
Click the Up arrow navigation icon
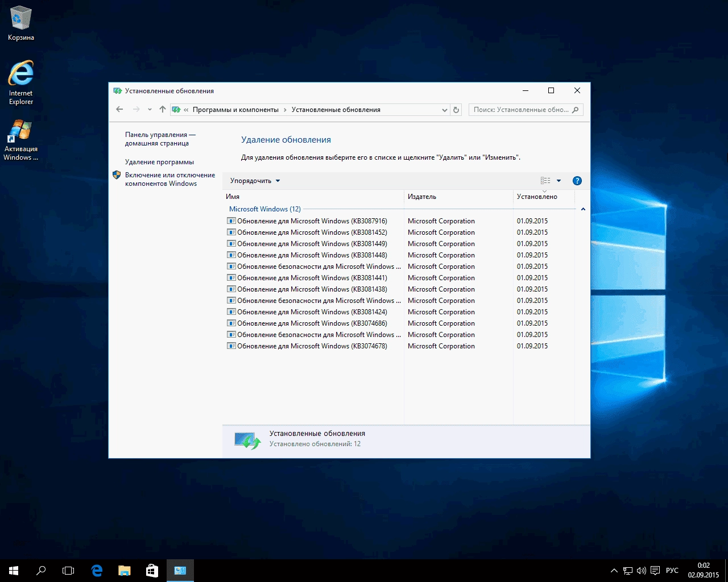[x=162, y=109]
